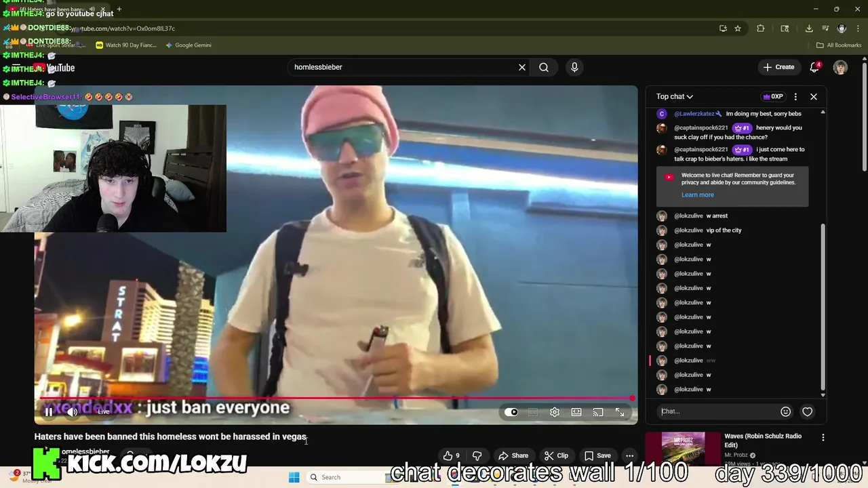
Task: Enter full screen mode
Action: (620, 412)
